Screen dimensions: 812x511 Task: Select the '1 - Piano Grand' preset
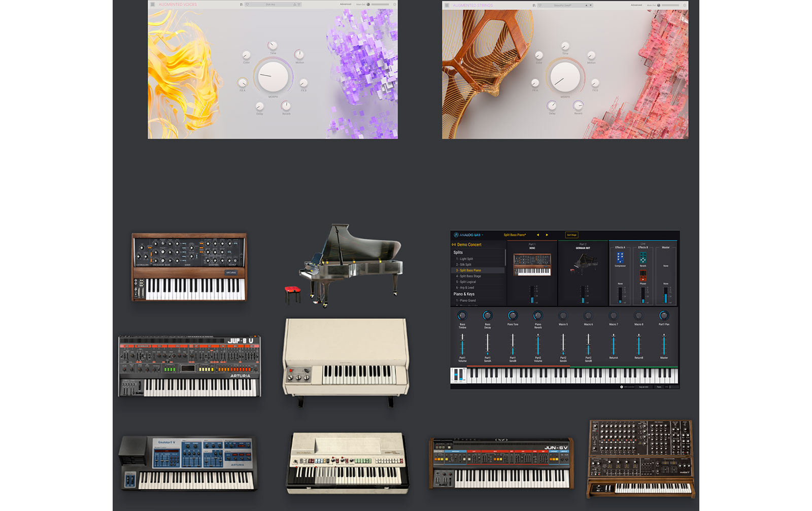pyautogui.click(x=479, y=300)
